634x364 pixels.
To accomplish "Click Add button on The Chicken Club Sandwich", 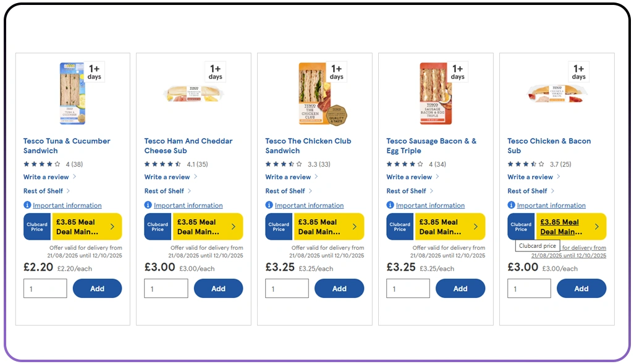I will pyautogui.click(x=339, y=288).
